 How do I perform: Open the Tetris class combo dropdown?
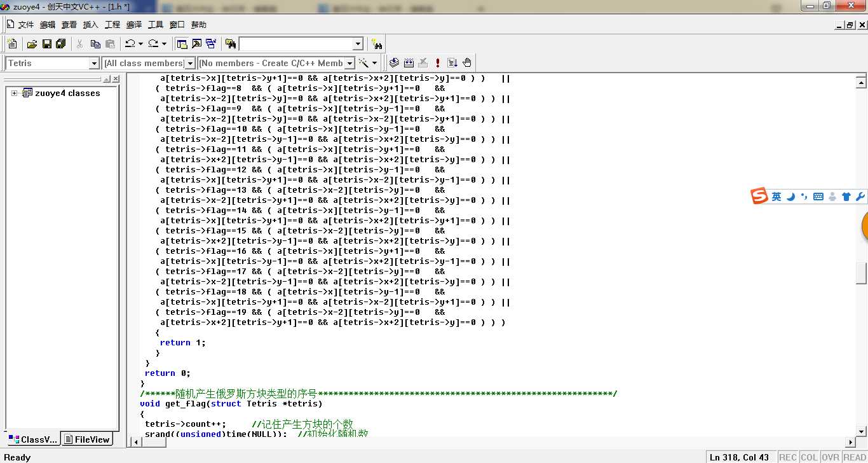click(94, 64)
